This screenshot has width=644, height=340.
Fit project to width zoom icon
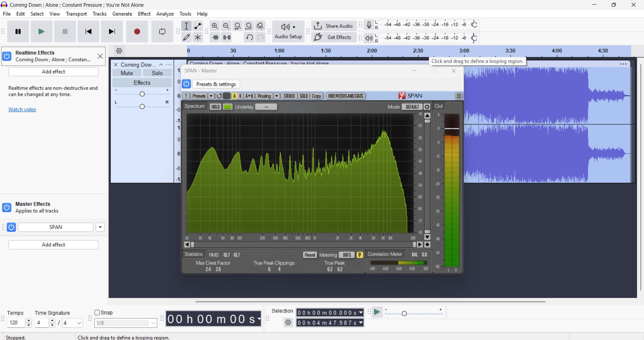249,26
